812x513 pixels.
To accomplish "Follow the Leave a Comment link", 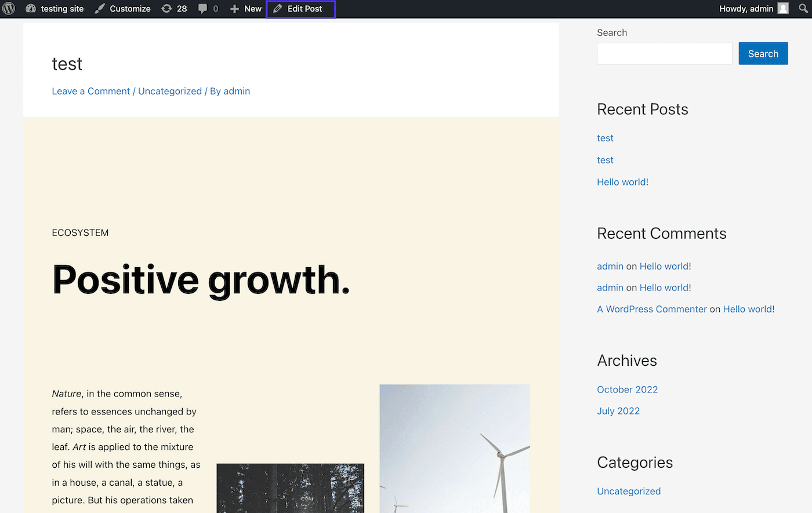I will (x=91, y=91).
